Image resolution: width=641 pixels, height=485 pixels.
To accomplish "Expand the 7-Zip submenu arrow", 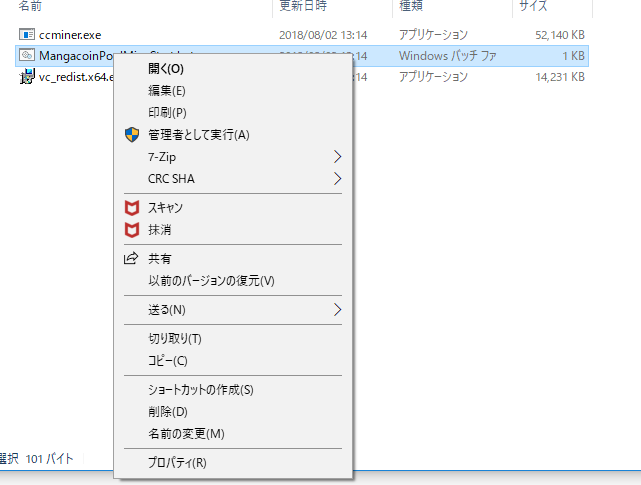I will click(x=337, y=157).
